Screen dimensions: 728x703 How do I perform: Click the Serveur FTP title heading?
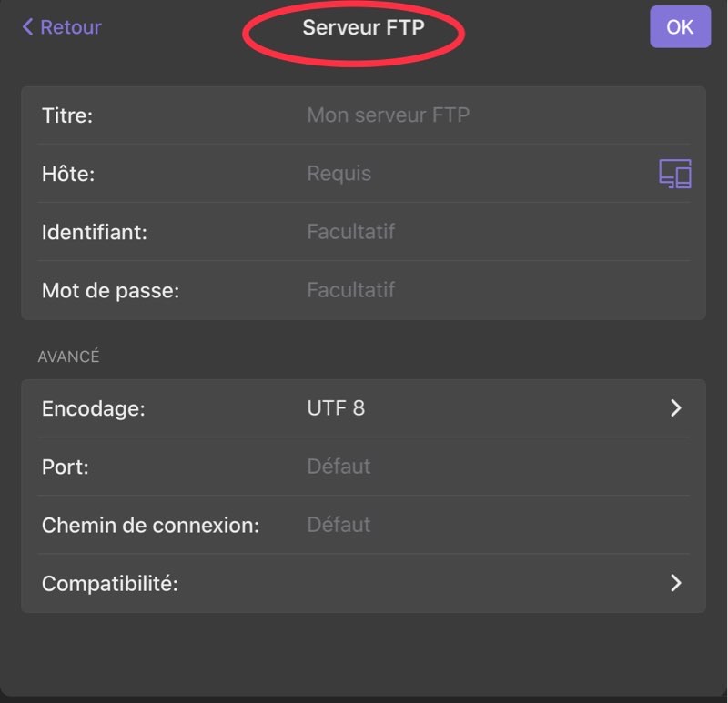click(363, 27)
